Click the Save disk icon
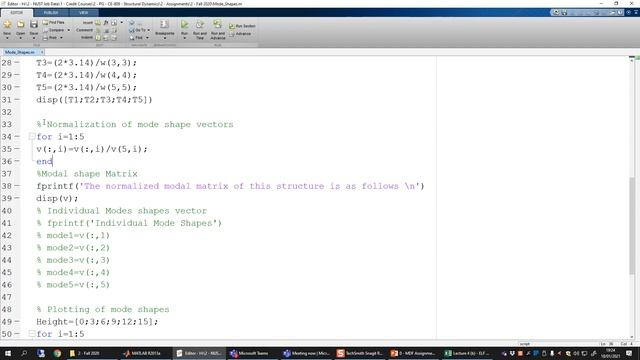Viewport: 640px width, 360px height. [x=34, y=24]
